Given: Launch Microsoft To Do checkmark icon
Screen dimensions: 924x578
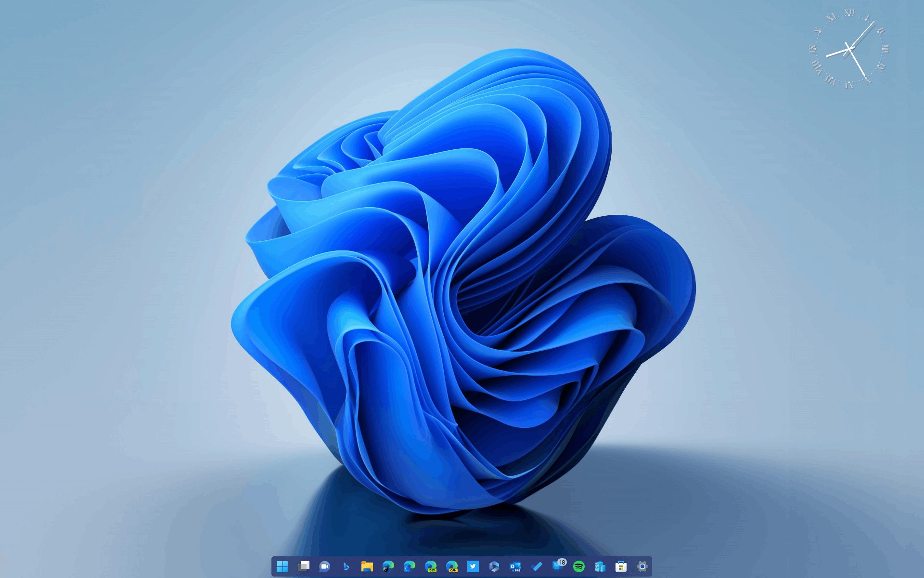Looking at the screenshot, I should pyautogui.click(x=537, y=566).
